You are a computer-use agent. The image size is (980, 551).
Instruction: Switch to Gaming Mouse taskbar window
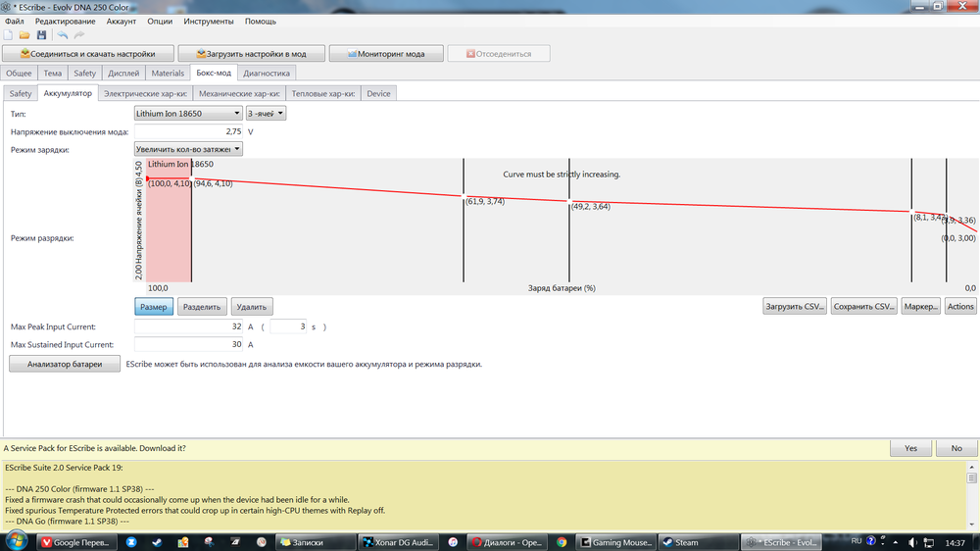(x=616, y=542)
